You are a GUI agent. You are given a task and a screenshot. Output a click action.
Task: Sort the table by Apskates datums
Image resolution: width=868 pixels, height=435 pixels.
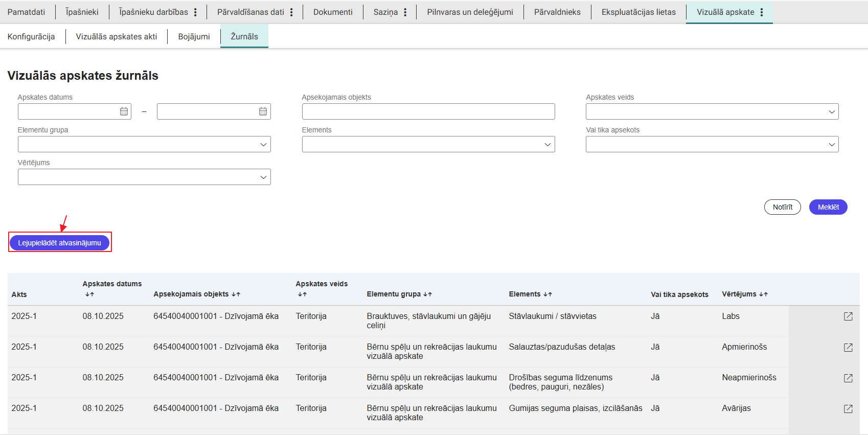pyautogui.click(x=89, y=294)
